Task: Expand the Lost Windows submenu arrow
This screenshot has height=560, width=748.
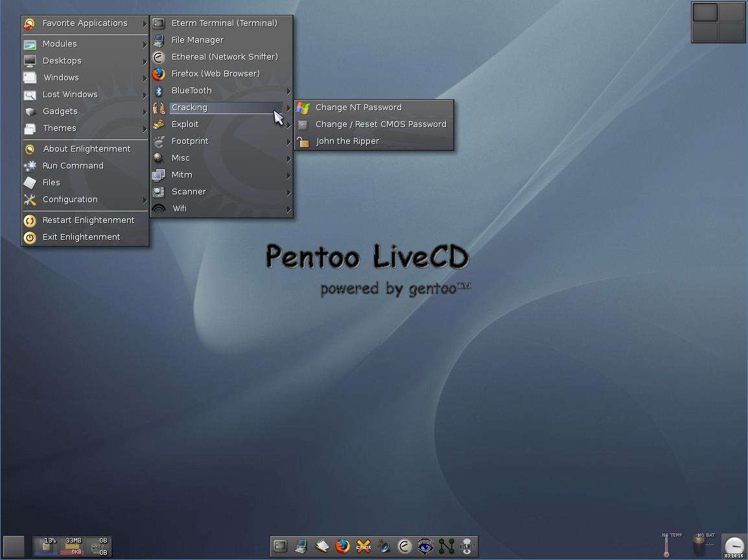Action: click(x=145, y=95)
